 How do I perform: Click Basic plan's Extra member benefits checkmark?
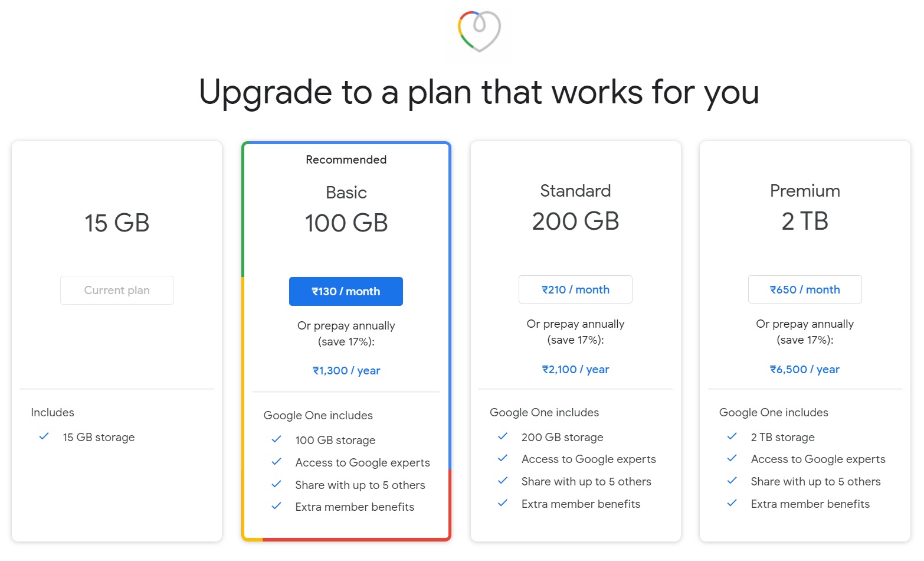pos(276,506)
